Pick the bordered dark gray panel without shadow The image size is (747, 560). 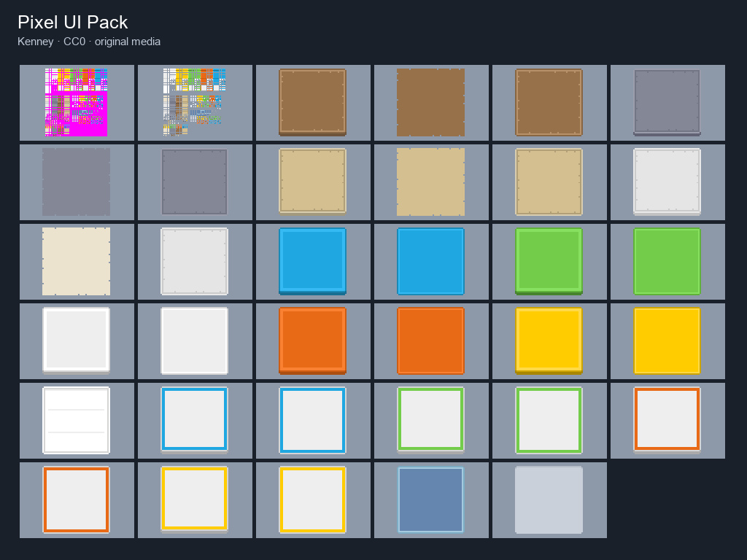click(194, 182)
